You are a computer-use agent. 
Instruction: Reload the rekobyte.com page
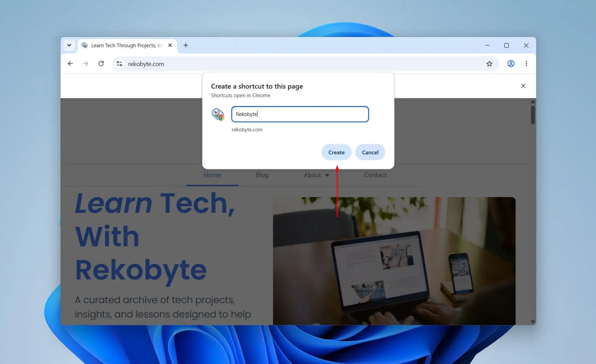click(101, 64)
